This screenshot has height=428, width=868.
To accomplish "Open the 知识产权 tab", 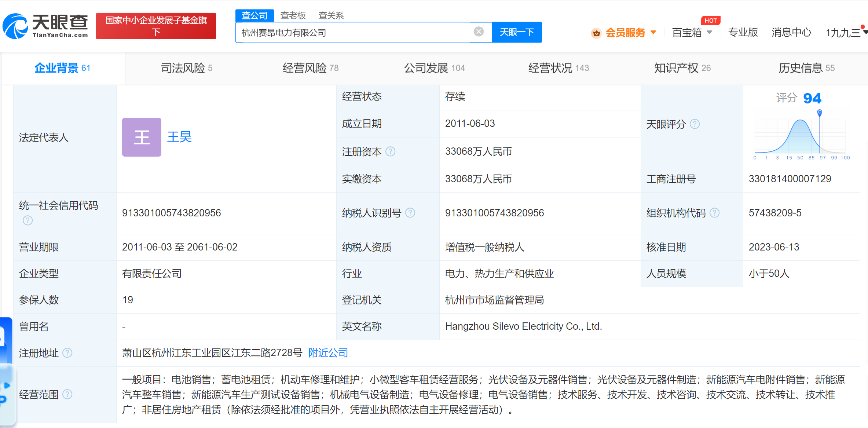I will [x=682, y=68].
